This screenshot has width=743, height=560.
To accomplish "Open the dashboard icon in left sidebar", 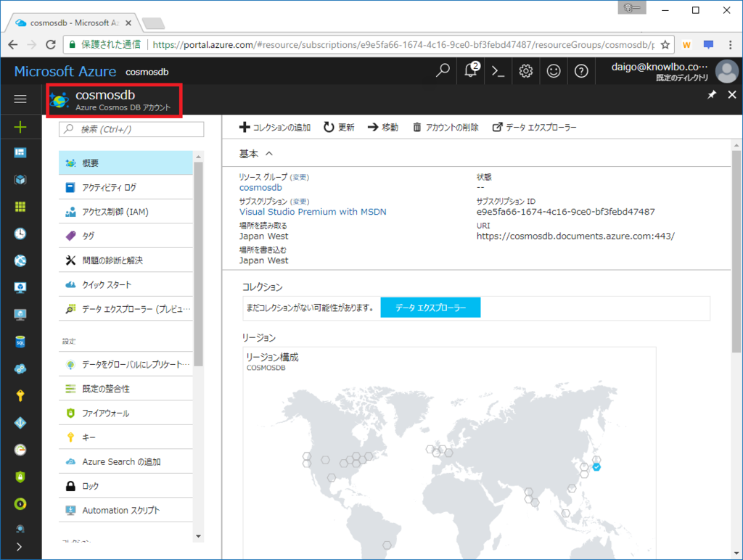I will 20,152.
